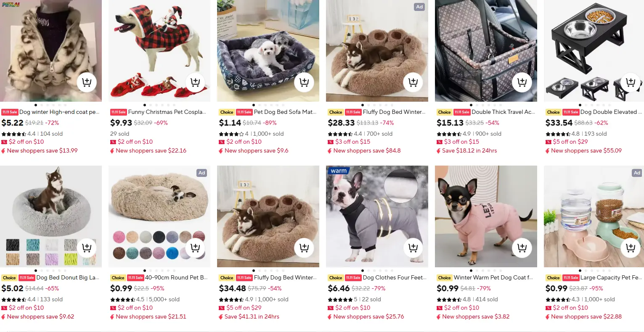Add the Large Capacity Pet Feeder to cart
The height and width of the screenshot is (332, 644).
[x=630, y=248]
